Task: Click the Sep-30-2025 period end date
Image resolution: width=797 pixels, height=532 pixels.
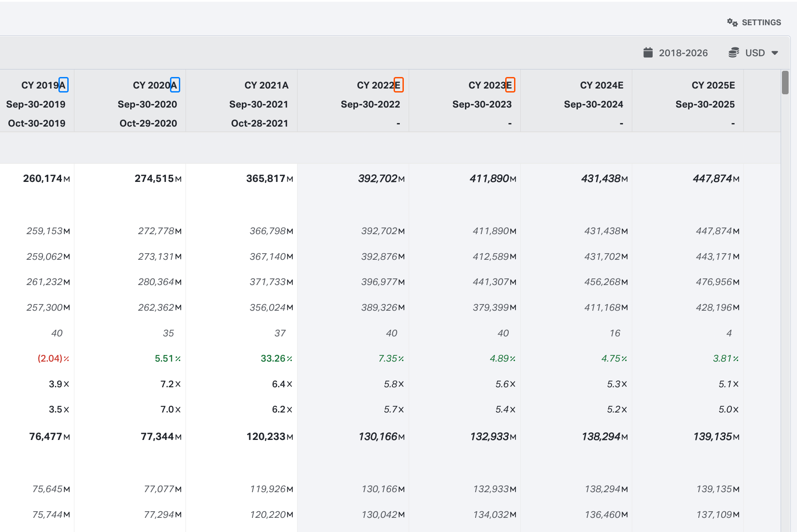Action: pos(705,104)
